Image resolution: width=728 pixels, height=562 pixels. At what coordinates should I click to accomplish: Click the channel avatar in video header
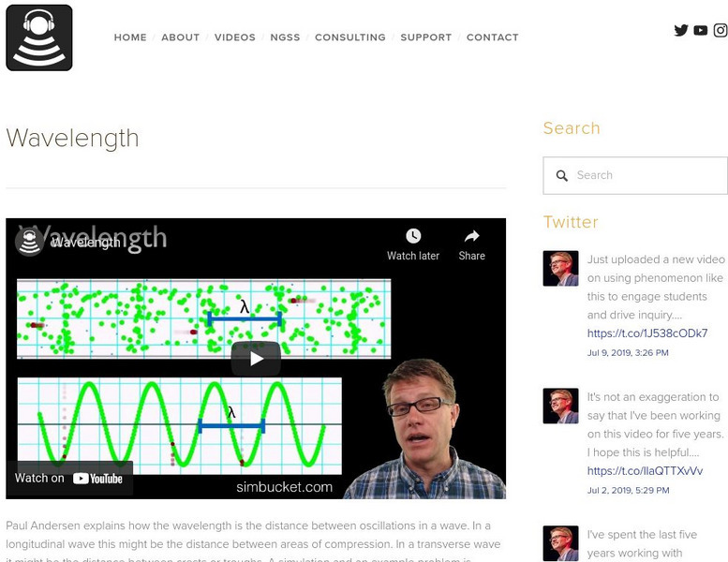tap(30, 242)
